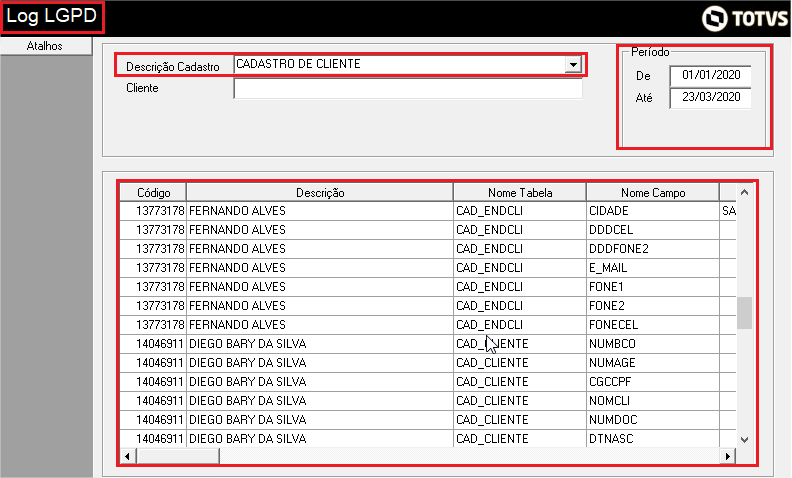Select the DDDCEL field cell
This screenshot has width=792, height=478.
[653, 230]
